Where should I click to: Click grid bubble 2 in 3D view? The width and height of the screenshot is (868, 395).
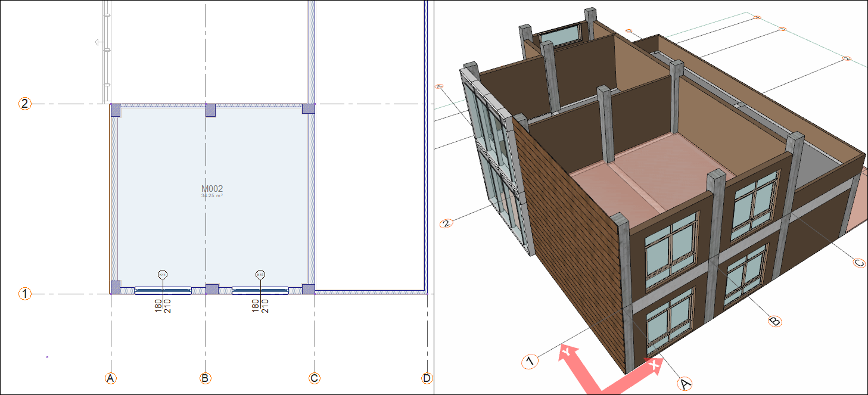(447, 224)
